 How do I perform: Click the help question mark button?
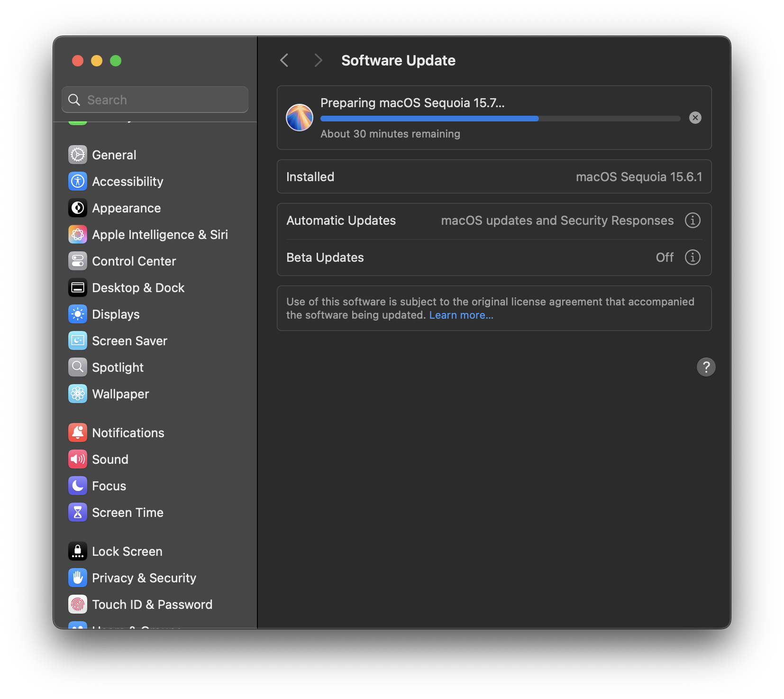(706, 367)
